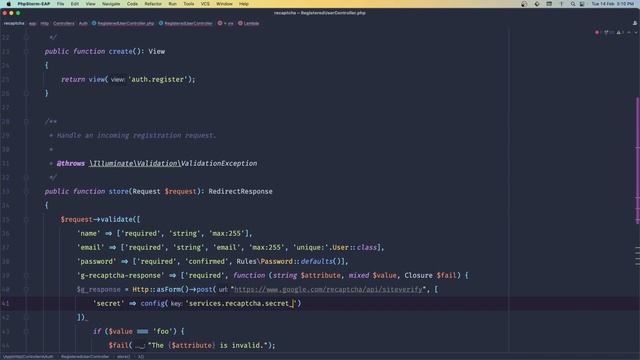Open the File menu

(60, 4)
